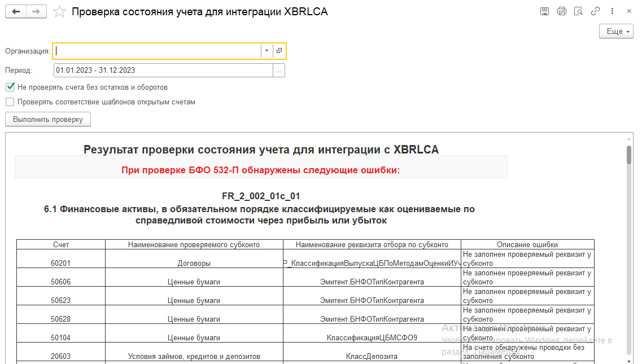Select the КлассДепозита cell
642x364 pixels.
372,352
